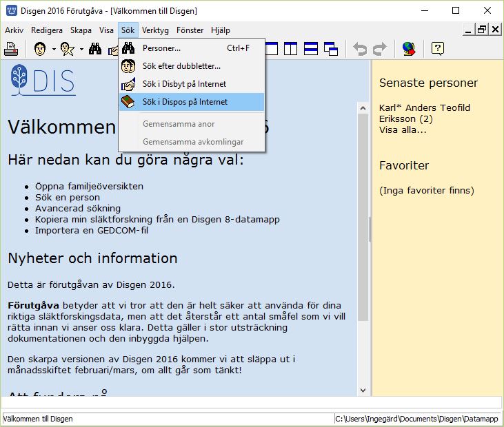Choose Sök i Disbyt på Internet

point(192,84)
